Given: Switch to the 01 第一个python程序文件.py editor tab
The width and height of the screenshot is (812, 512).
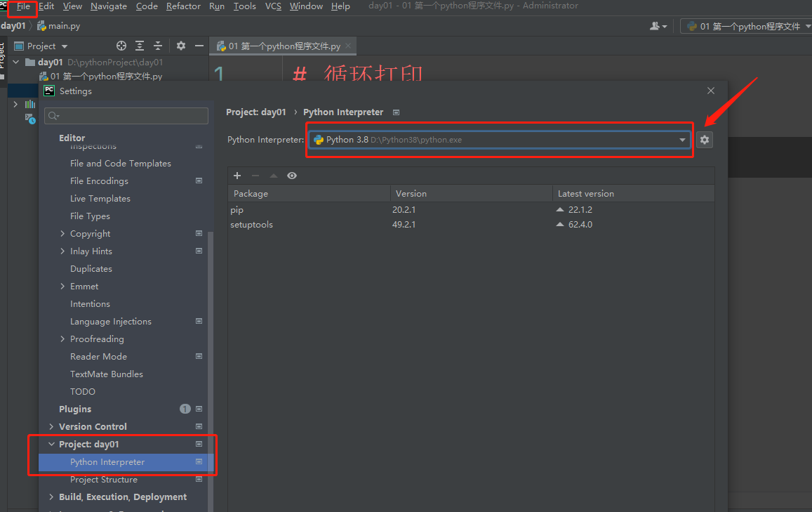Looking at the screenshot, I should [284, 46].
